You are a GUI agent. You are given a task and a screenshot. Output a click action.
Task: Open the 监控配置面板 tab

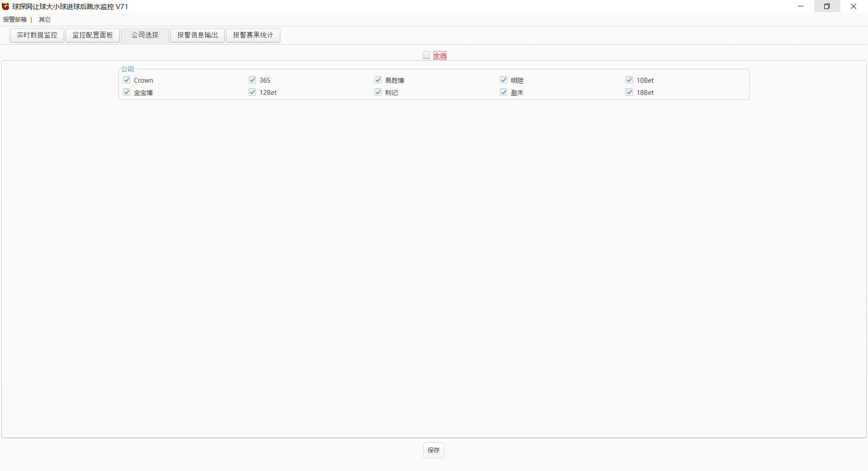point(93,35)
